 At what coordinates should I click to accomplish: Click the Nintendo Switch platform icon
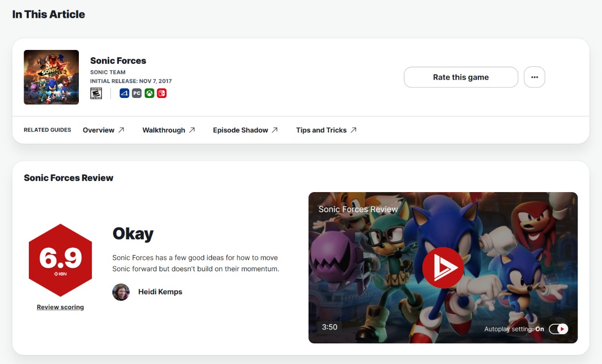click(162, 93)
